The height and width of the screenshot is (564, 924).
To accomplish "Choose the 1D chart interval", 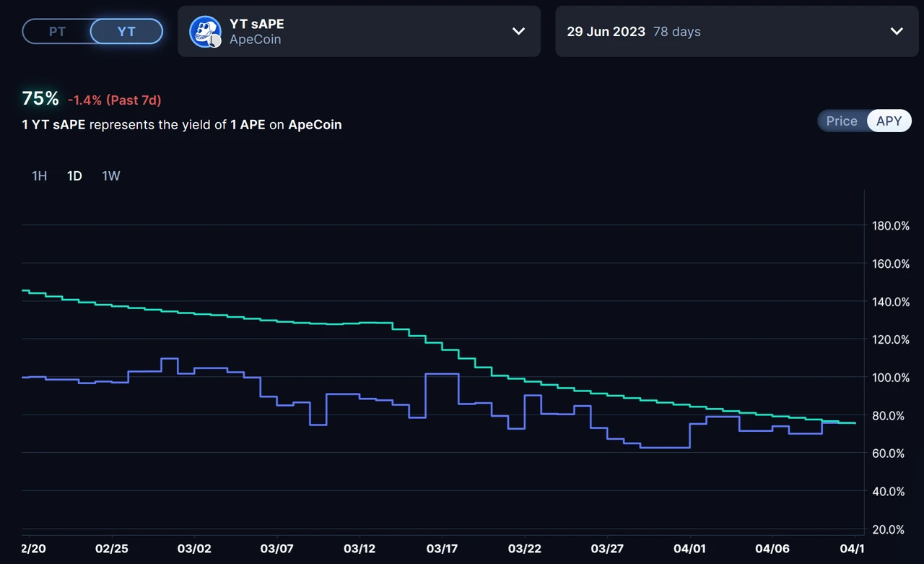I will pyautogui.click(x=74, y=175).
